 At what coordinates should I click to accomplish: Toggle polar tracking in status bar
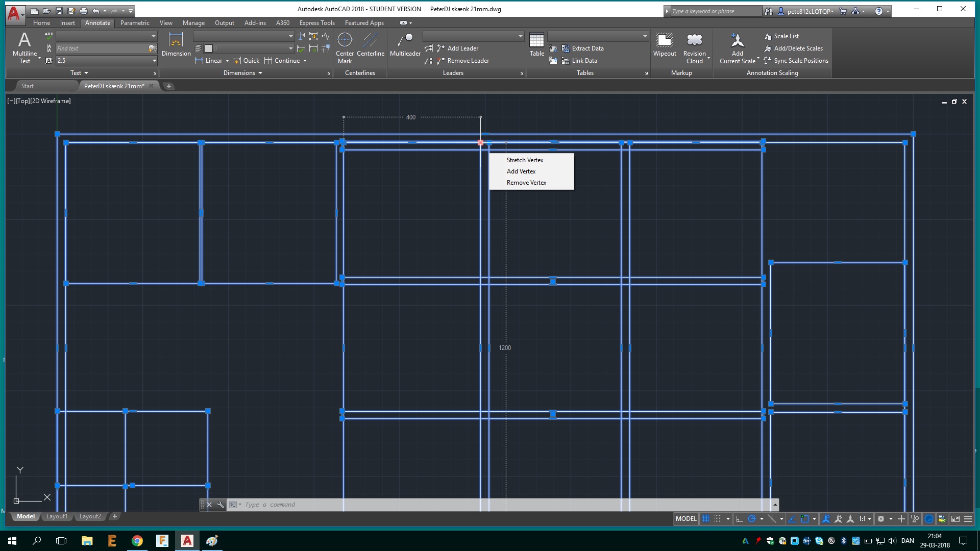click(751, 519)
